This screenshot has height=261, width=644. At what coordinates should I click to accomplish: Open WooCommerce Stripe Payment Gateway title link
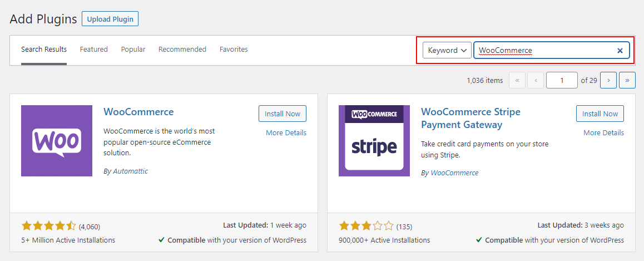click(470, 118)
